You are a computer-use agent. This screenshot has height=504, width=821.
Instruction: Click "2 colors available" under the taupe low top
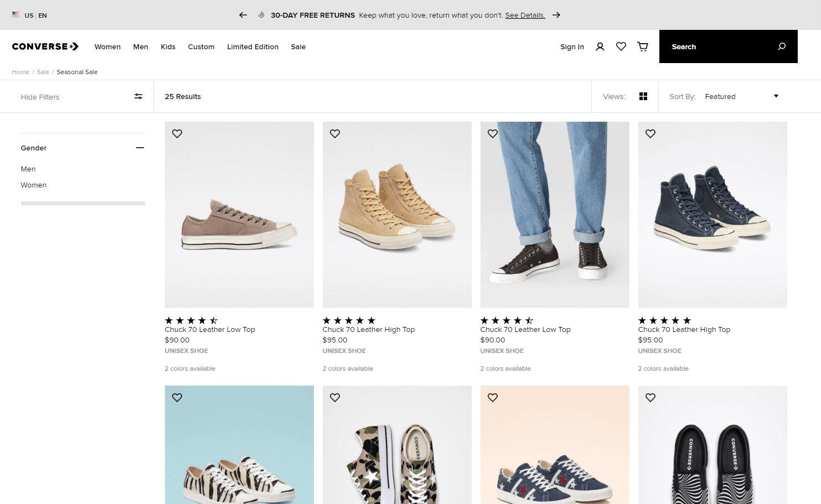(190, 368)
